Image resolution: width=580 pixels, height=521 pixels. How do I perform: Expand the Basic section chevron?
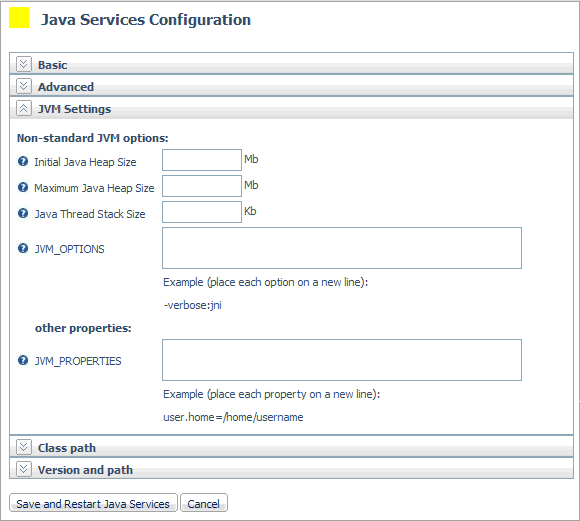(24, 64)
